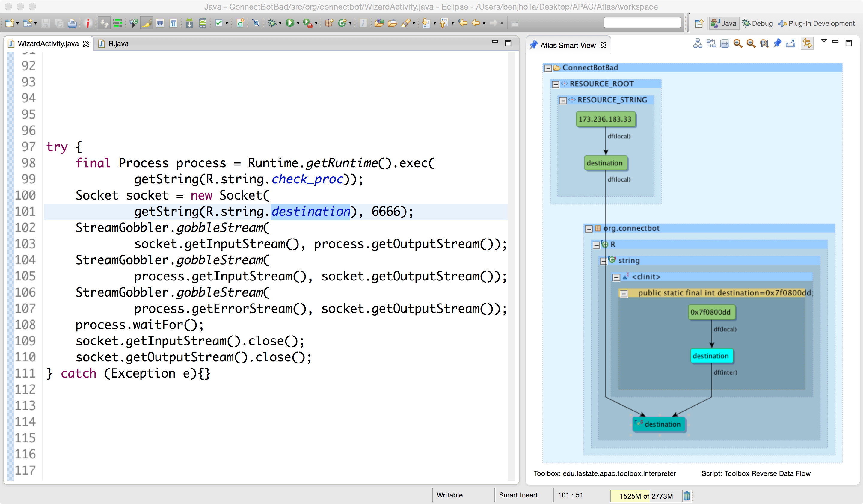Click the Export graph icon in Atlas view
This screenshot has height=504, width=863.
(790, 44)
